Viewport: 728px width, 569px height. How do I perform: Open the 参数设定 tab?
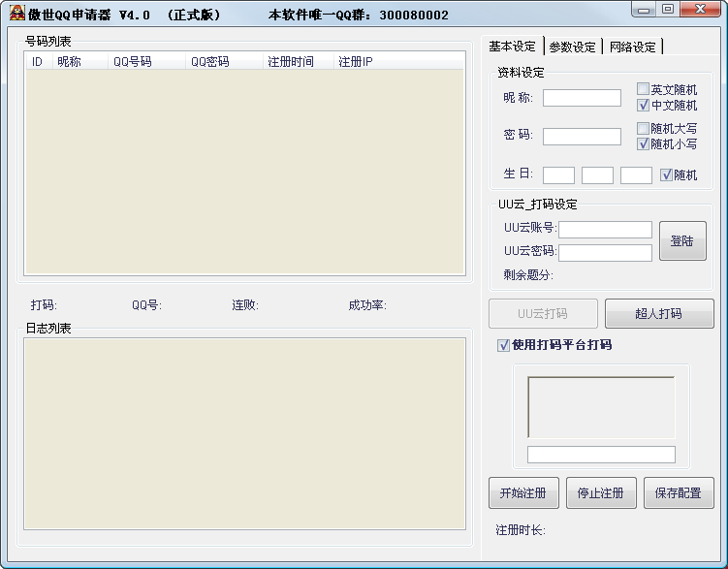tap(572, 47)
